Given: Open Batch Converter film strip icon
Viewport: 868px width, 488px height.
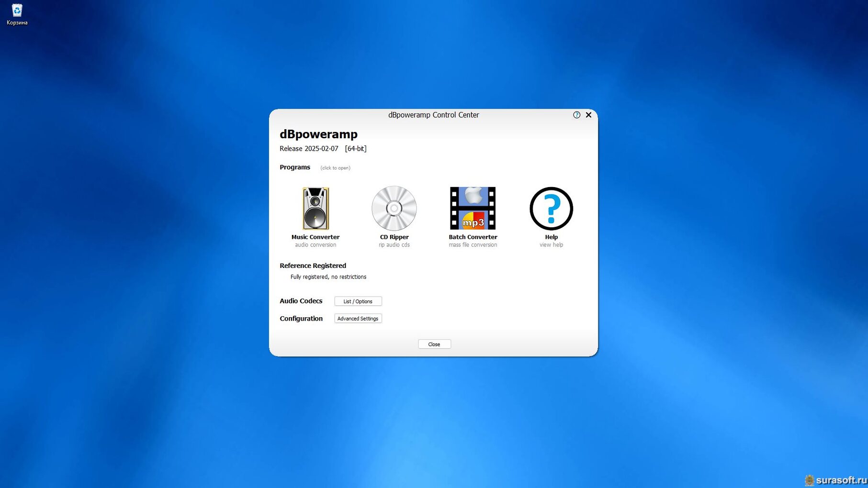Looking at the screenshot, I should 473,209.
